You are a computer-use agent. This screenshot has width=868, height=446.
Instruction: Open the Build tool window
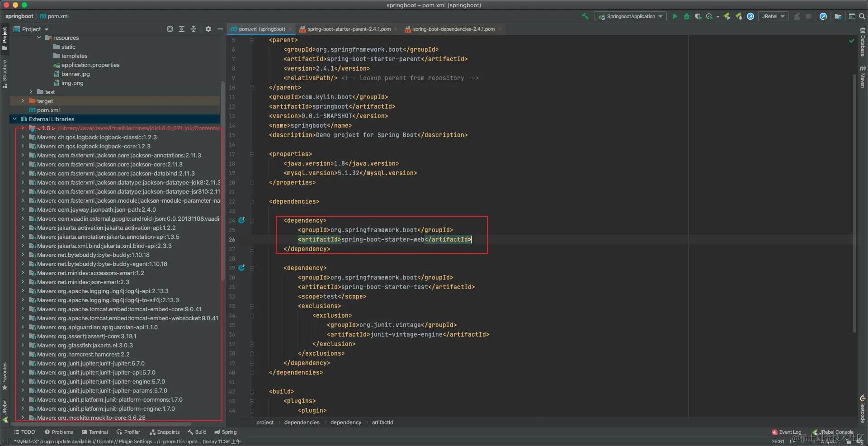click(x=197, y=432)
